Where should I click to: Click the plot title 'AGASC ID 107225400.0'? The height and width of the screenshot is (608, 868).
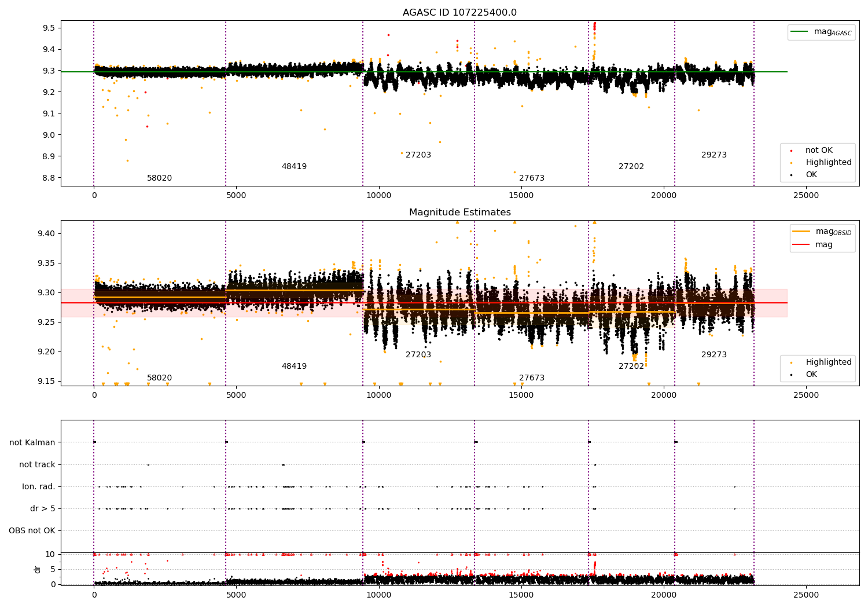pyautogui.click(x=460, y=13)
